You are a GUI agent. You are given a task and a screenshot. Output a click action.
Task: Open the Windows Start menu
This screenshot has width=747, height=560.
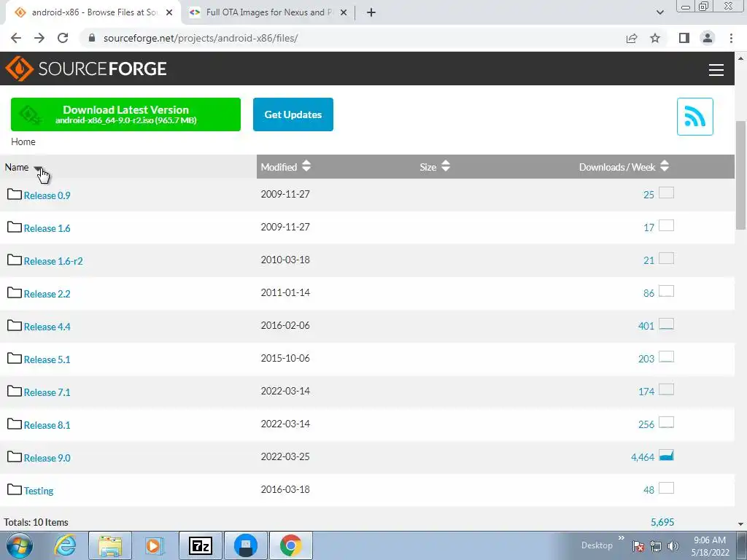[20, 545]
